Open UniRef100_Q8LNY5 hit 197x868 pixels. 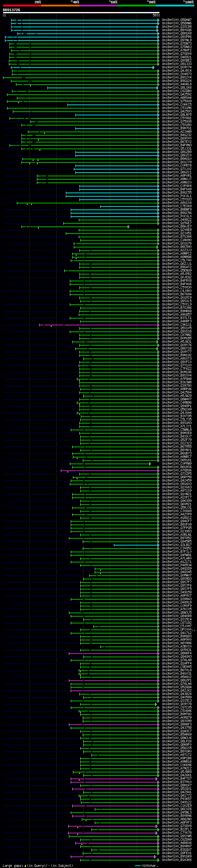(177, 115)
